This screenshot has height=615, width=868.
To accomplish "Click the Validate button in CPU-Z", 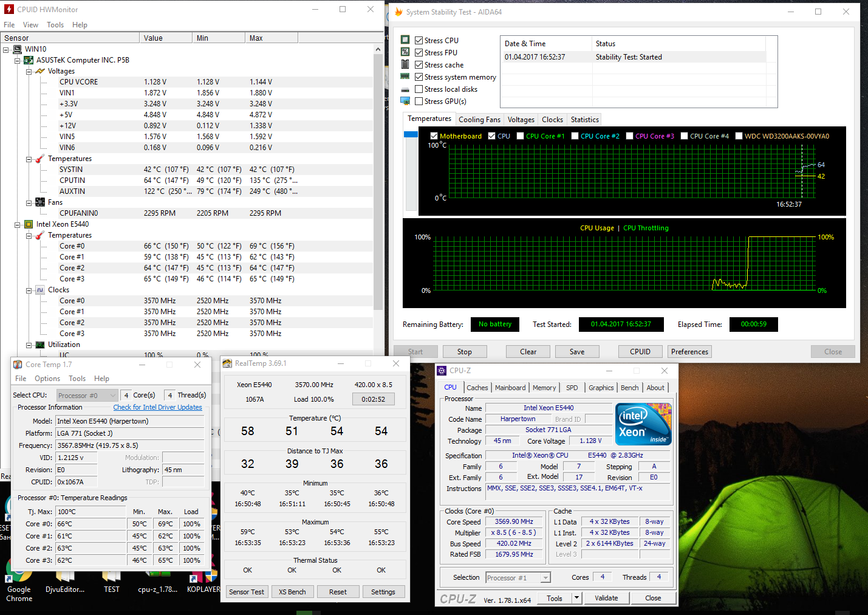I will (x=606, y=598).
